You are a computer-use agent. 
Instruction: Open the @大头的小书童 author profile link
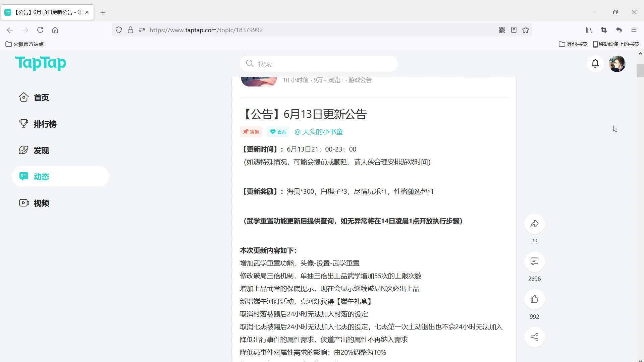click(318, 131)
